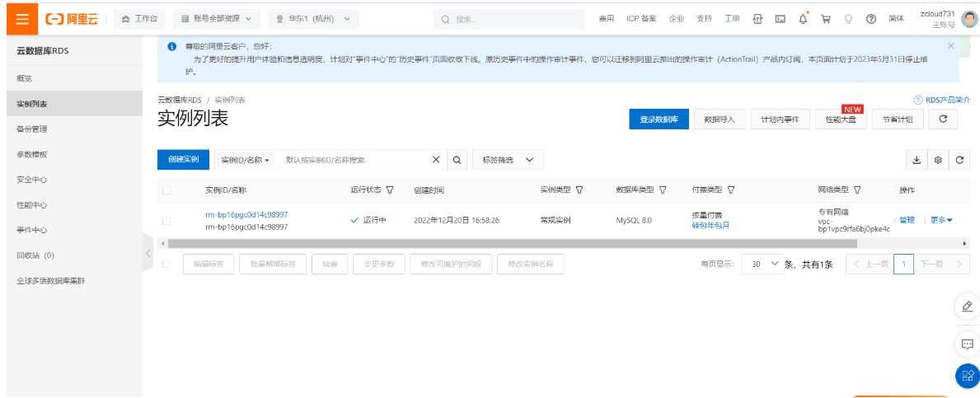
Task: Filter by 运行状态 funnel icon
Action: [390, 190]
